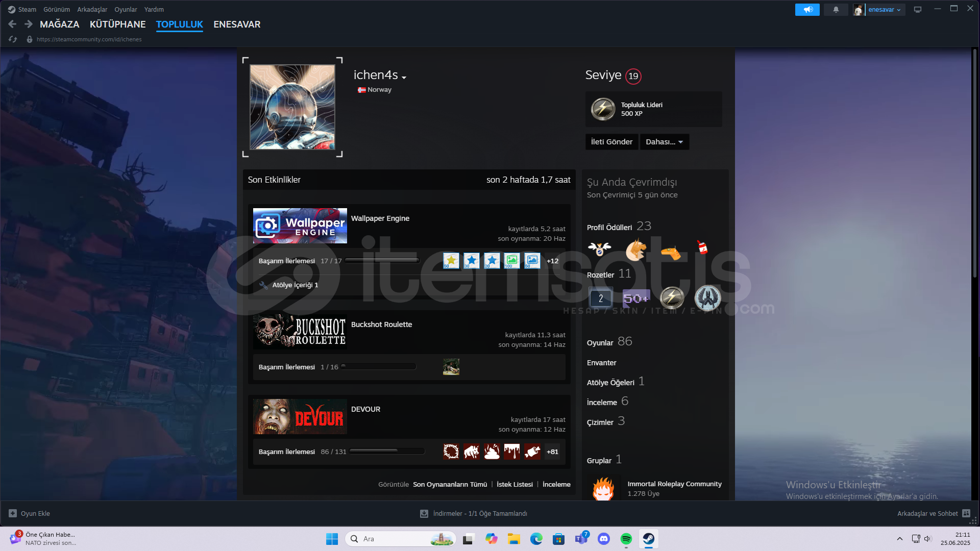Image resolution: width=980 pixels, height=551 pixels.
Task: Show the +81 more DEVOUR achievements
Action: point(552,452)
